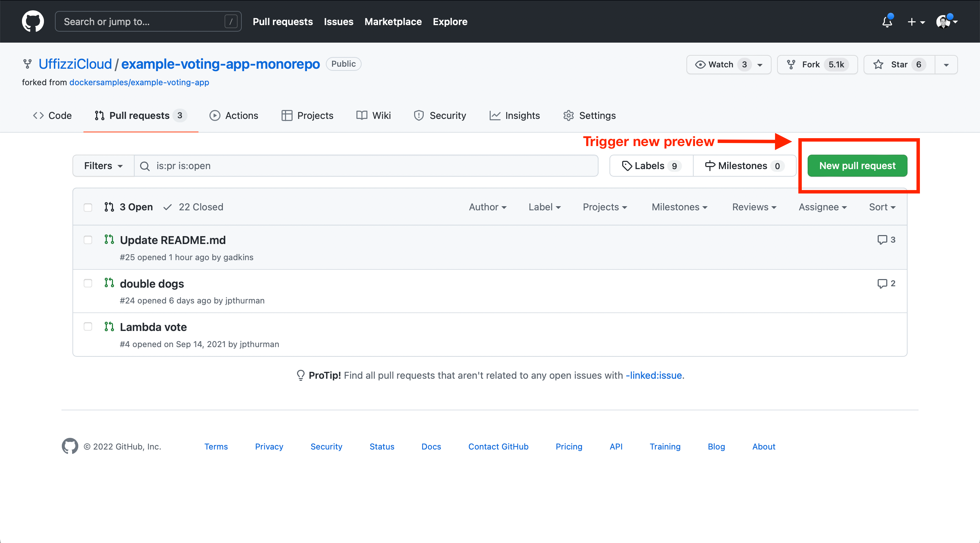Open the footer Contact GitHub link
This screenshot has width=980, height=543.
coord(498,446)
